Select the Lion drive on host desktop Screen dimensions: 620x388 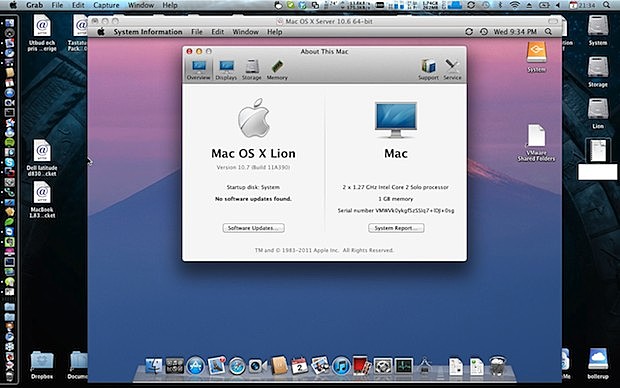pyautogui.click(x=598, y=114)
